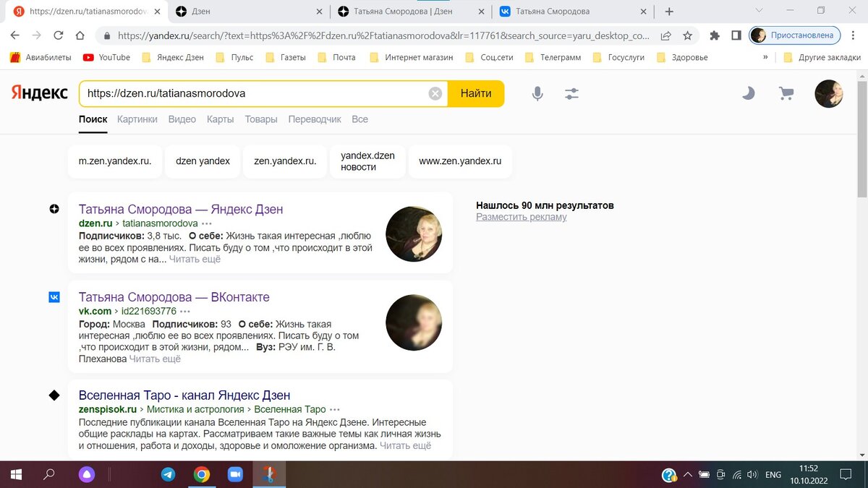This screenshot has height=488, width=868.
Task: Clear the Yandex search field with X
Action: [x=435, y=93]
